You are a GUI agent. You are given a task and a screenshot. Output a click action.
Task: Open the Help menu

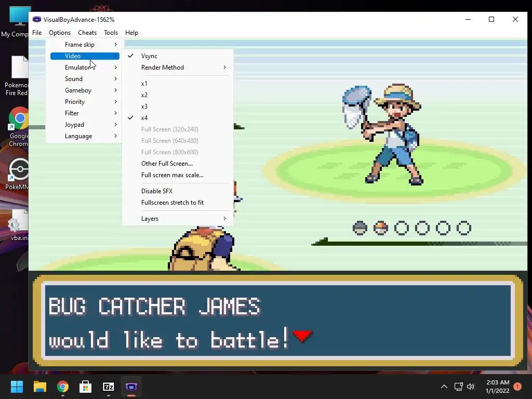[x=131, y=33]
